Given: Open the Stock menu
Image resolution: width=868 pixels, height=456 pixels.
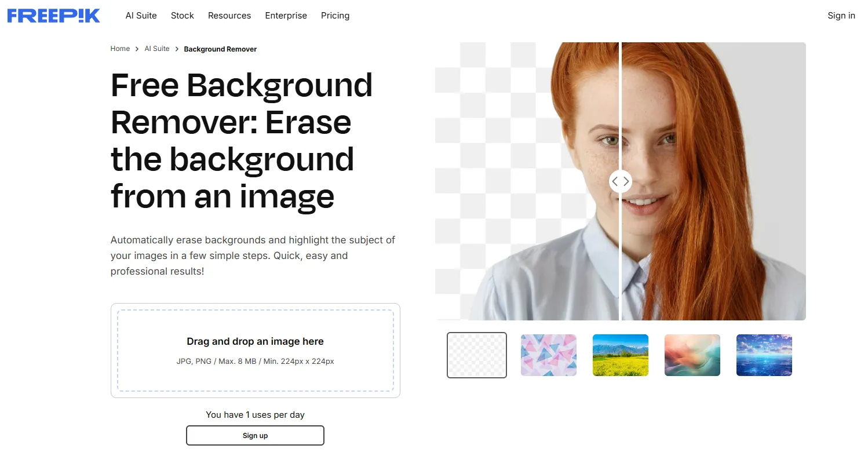Looking at the screenshot, I should 183,16.
